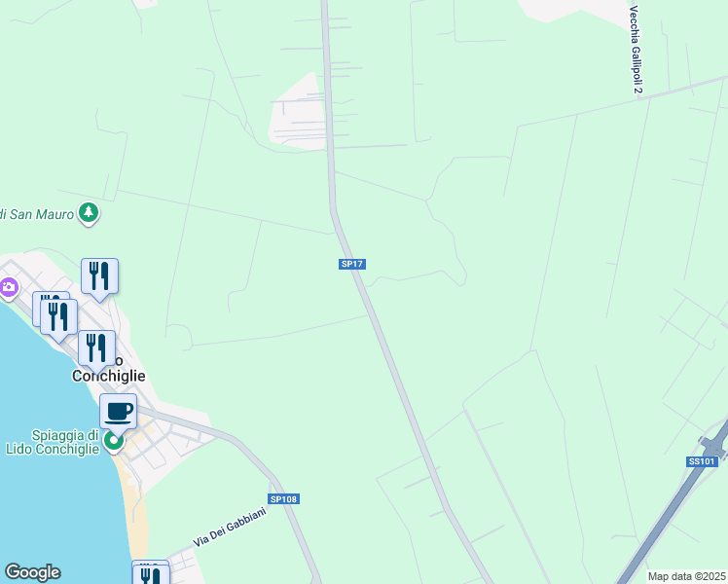This screenshot has height=584, width=728.
Task: Click the di San Mauro park label
Action: pyautogui.click(x=37, y=214)
